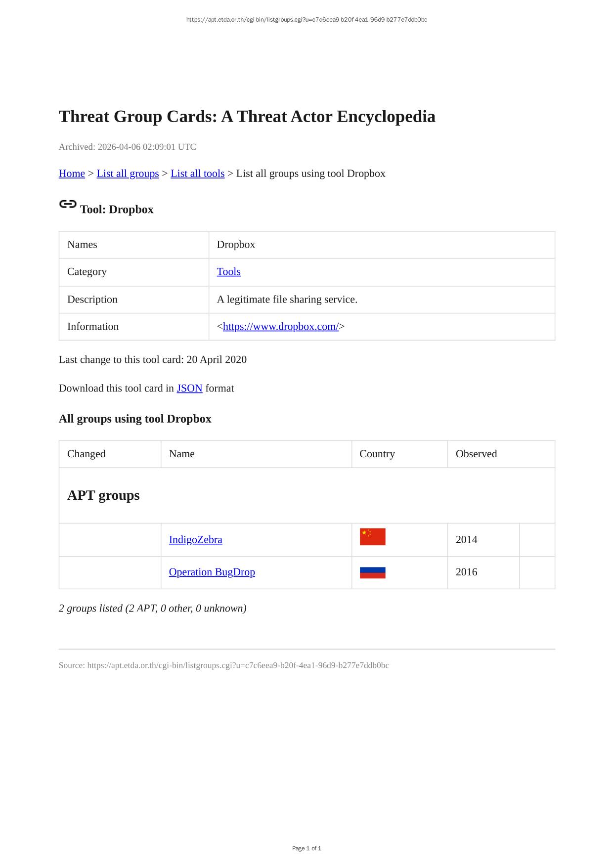Screen dimensions: 614x868
Task: Go to List all groups breadcrumb
Action: (x=128, y=174)
